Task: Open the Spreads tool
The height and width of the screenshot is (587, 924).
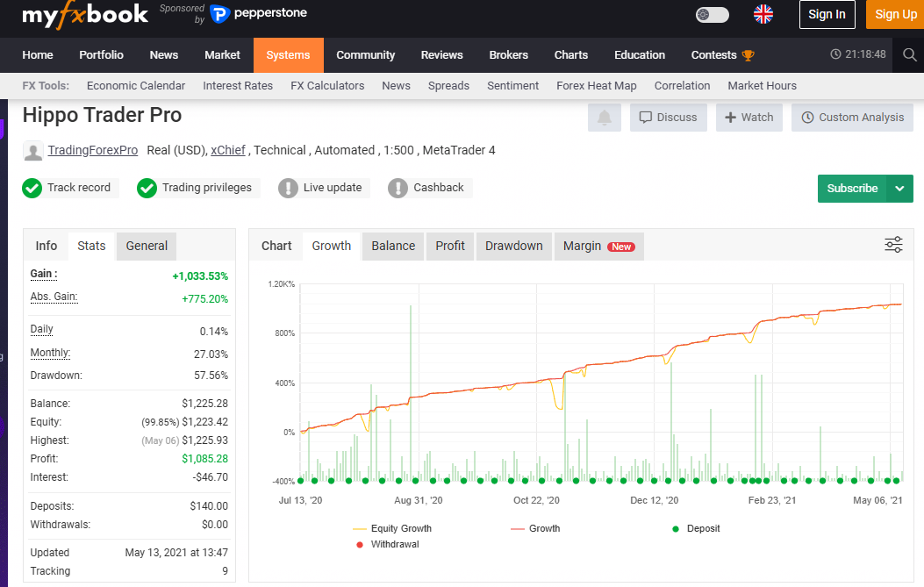Action: [448, 85]
